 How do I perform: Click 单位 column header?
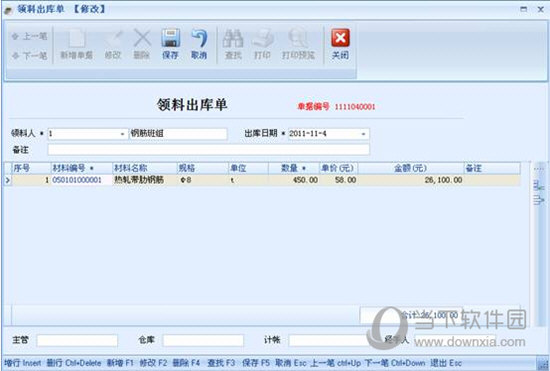click(249, 168)
